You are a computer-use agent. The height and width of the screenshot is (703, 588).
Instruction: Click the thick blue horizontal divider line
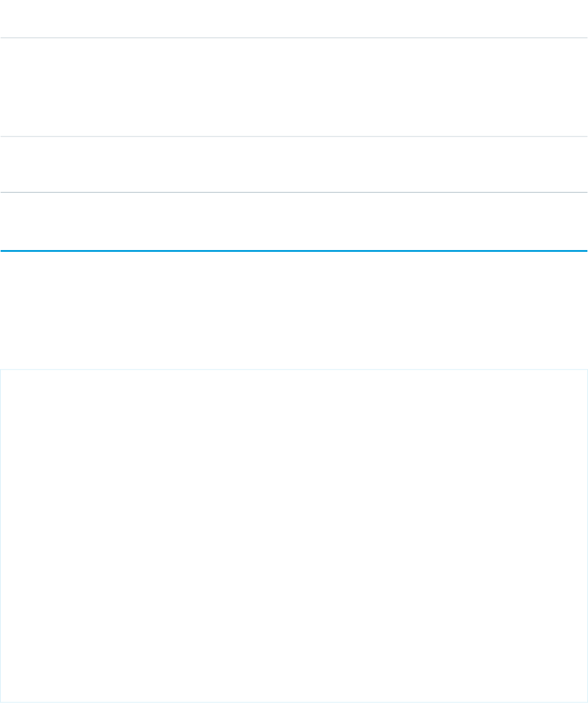(294, 251)
